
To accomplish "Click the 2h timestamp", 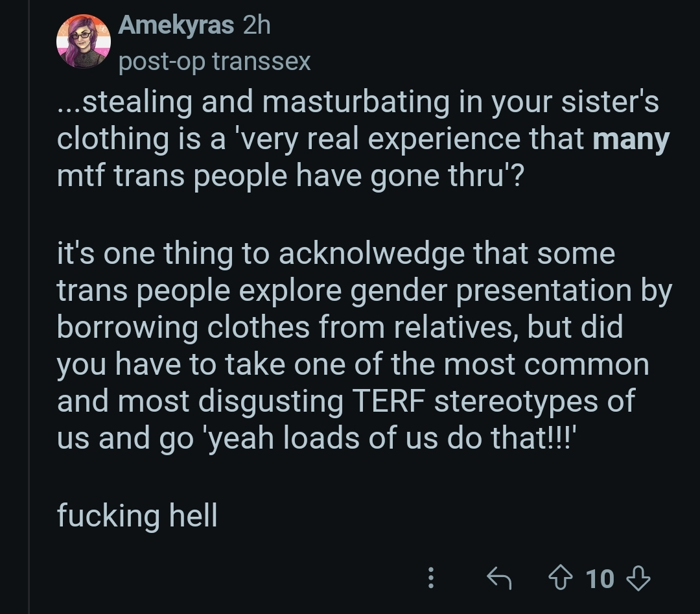I will tap(256, 25).
